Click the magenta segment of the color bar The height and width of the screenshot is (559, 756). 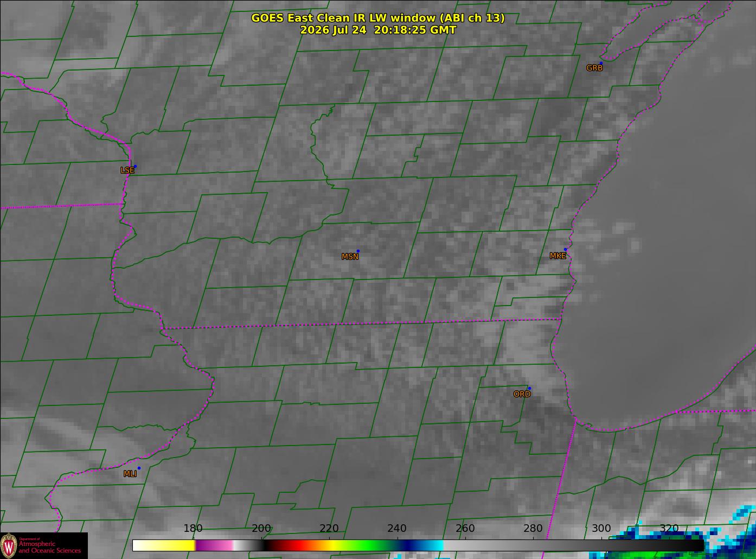coord(214,545)
